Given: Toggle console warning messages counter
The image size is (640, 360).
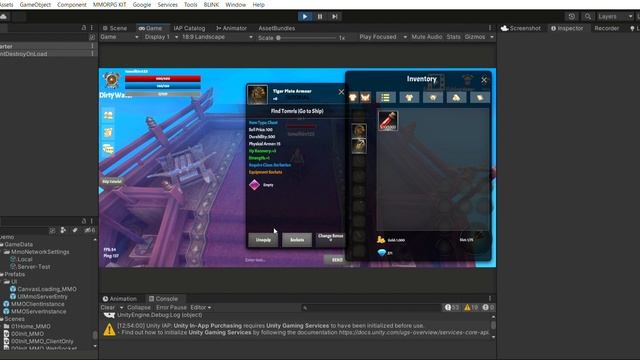Looking at the screenshot, I should pyautogui.click(x=471, y=307).
